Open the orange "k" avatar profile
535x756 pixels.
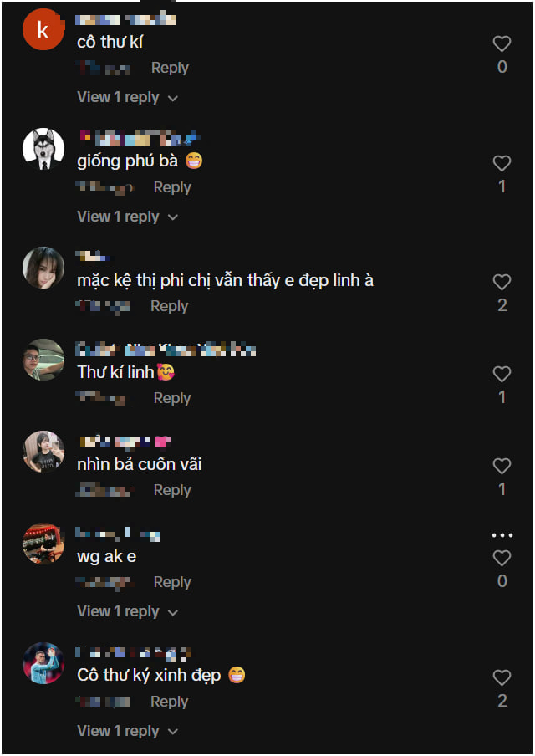(43, 32)
